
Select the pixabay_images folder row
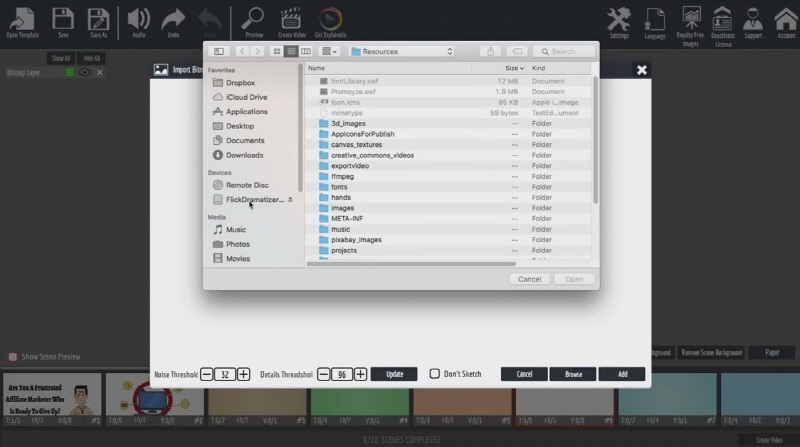[448, 240]
